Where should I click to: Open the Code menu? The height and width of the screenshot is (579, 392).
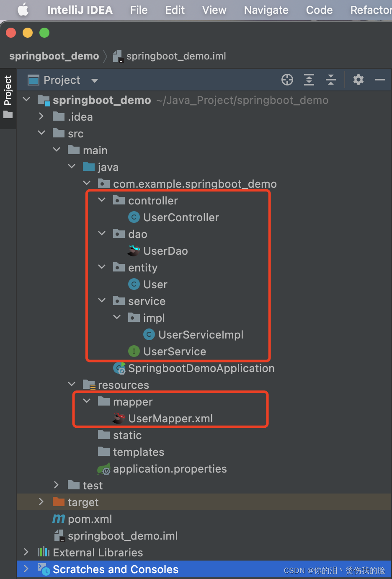click(319, 10)
